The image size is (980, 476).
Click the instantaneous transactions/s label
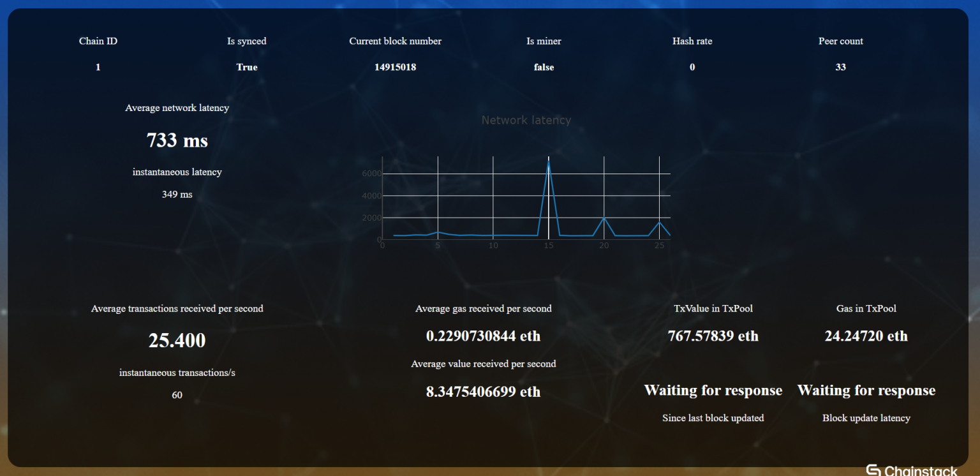(177, 372)
